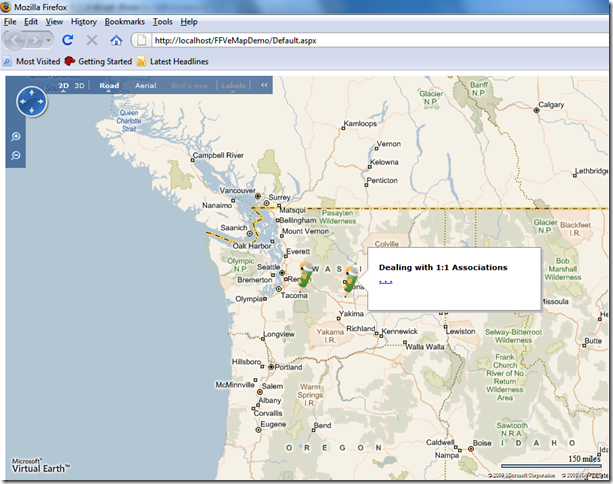Click the Yakima city label
This screenshot has height=484, width=613.
[351, 314]
